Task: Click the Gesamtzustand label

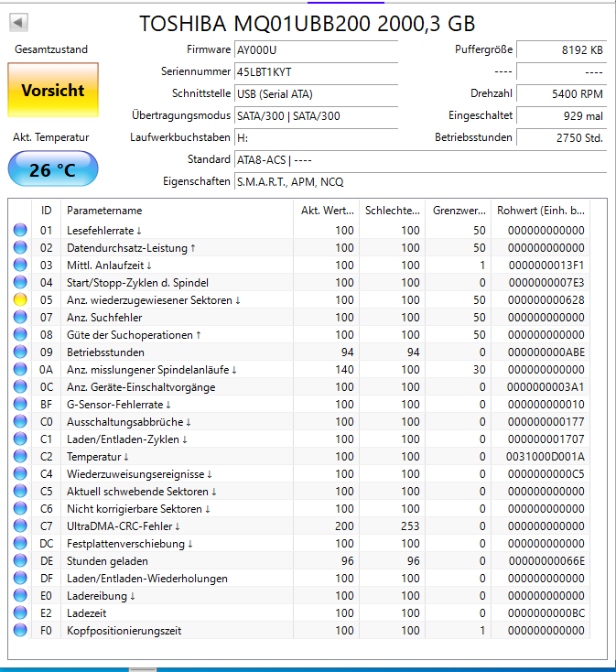Action: pyautogui.click(x=51, y=49)
